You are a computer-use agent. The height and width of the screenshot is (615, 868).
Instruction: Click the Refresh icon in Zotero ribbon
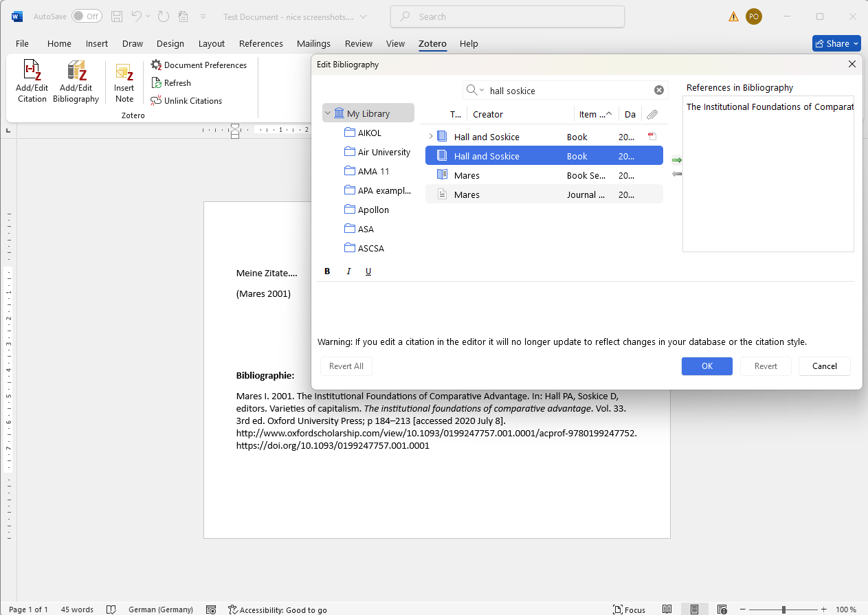pyautogui.click(x=157, y=82)
